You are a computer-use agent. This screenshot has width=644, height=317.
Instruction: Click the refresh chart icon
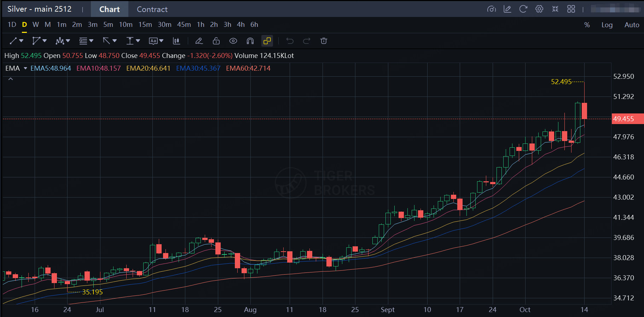tap(523, 9)
